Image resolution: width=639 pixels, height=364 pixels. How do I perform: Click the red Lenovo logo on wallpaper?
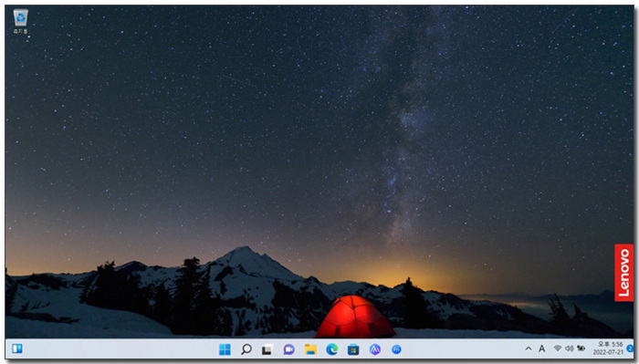click(x=623, y=273)
